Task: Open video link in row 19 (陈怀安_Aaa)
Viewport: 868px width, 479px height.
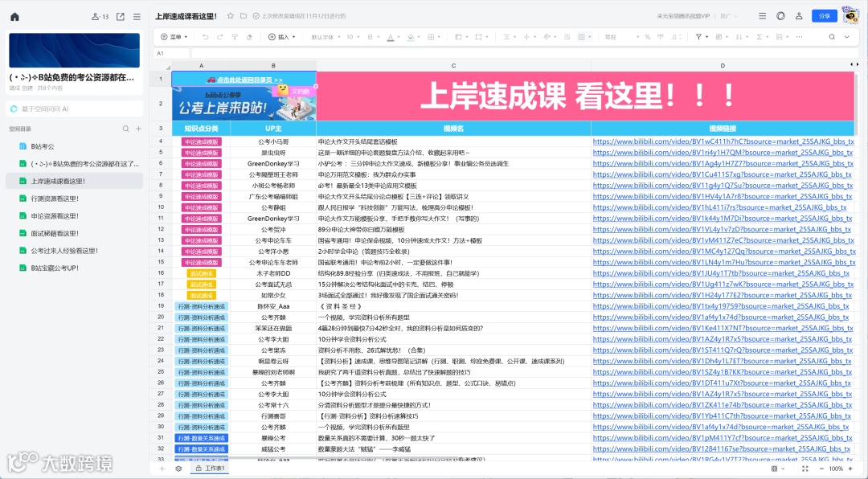Action: pos(721,306)
